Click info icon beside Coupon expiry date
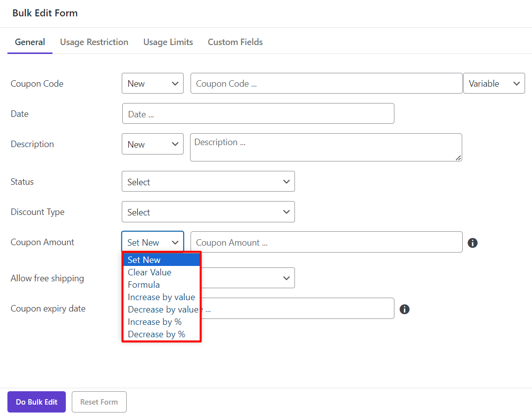 click(x=404, y=309)
